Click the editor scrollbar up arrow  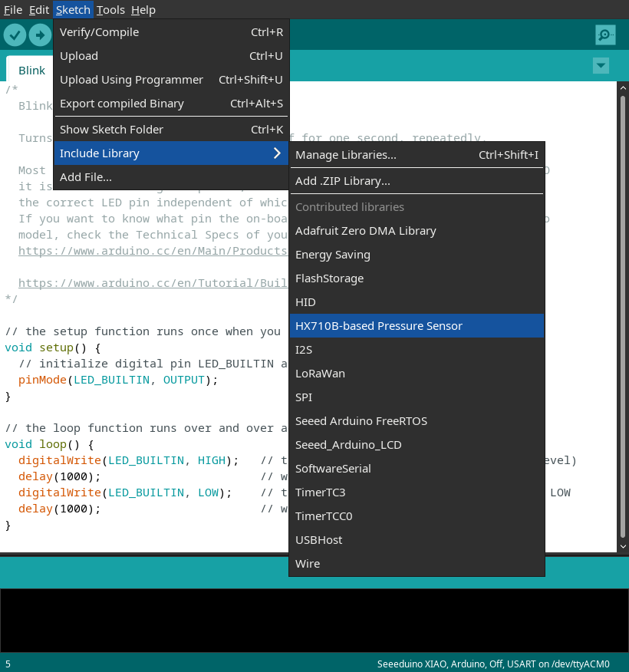click(x=623, y=88)
